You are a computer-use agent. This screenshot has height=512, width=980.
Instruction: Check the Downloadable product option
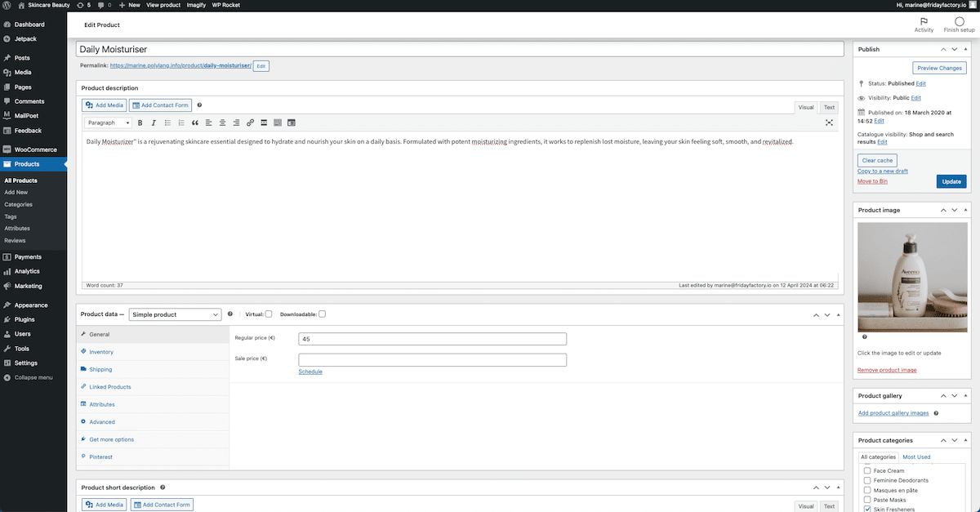tap(322, 314)
